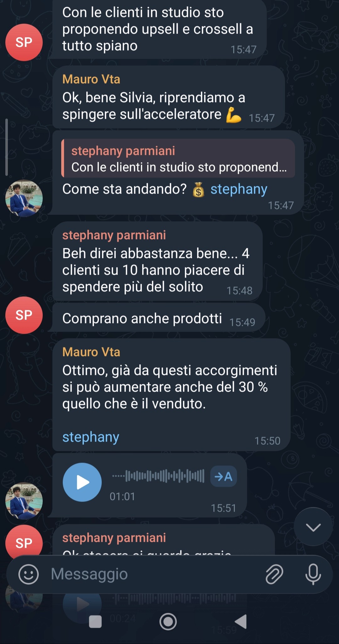Tap the stephany mention under 30% message
This screenshot has width=339, height=644.
(91, 437)
